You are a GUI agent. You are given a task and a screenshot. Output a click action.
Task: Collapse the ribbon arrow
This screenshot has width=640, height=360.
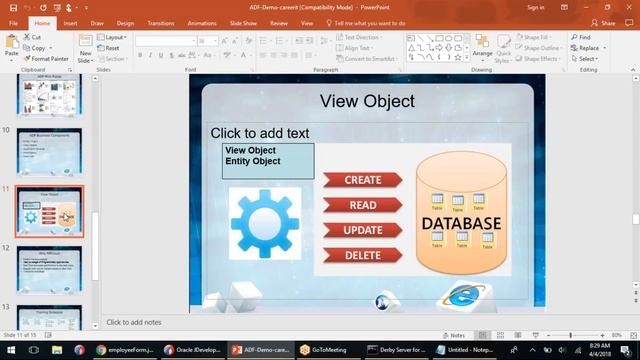point(633,70)
